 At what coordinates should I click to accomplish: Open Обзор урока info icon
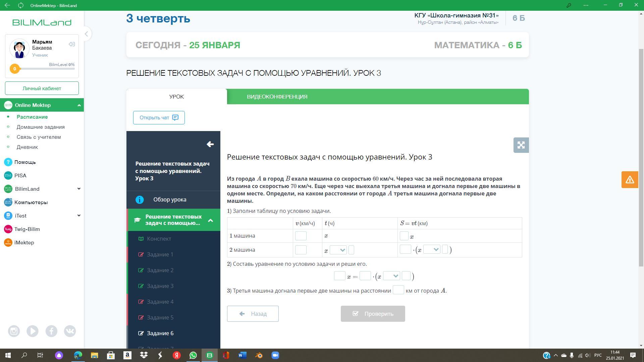tap(140, 200)
